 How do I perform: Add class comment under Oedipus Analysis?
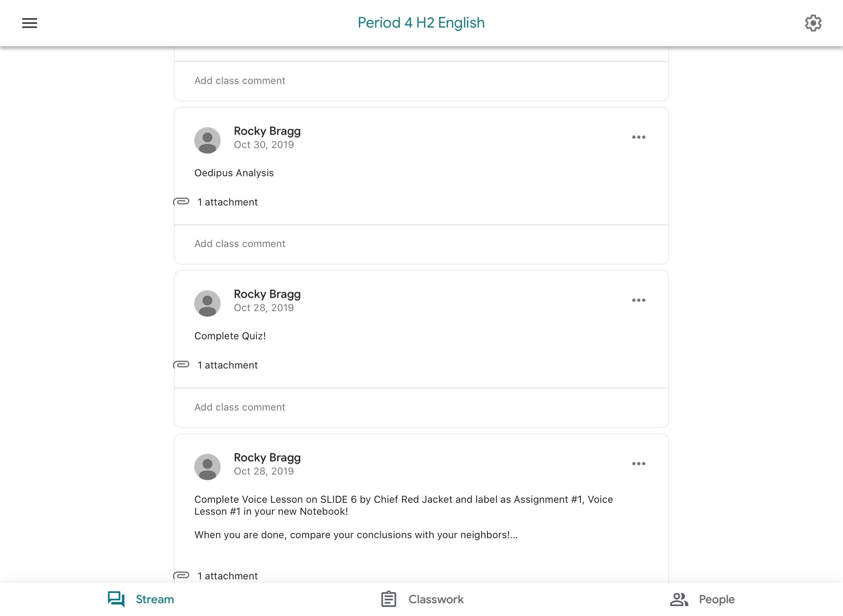[240, 244]
